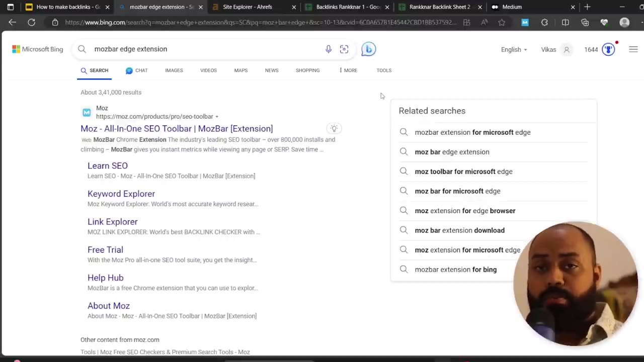Open visual search camera icon
This screenshot has width=644, height=362.
[344, 49]
